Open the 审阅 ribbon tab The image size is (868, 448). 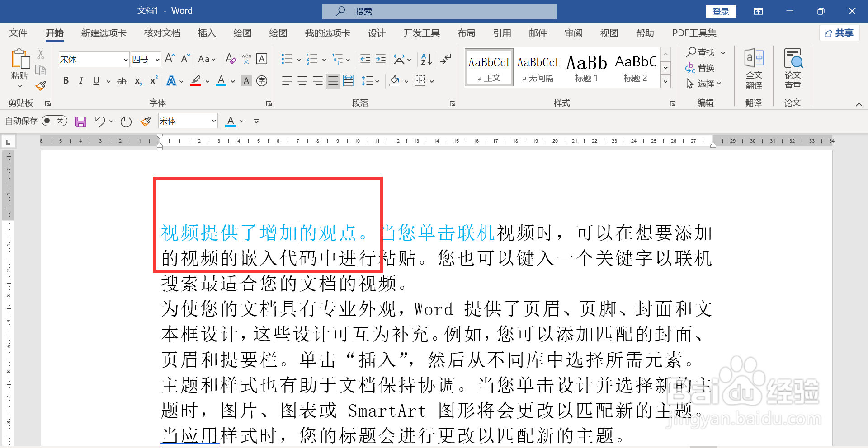(573, 33)
